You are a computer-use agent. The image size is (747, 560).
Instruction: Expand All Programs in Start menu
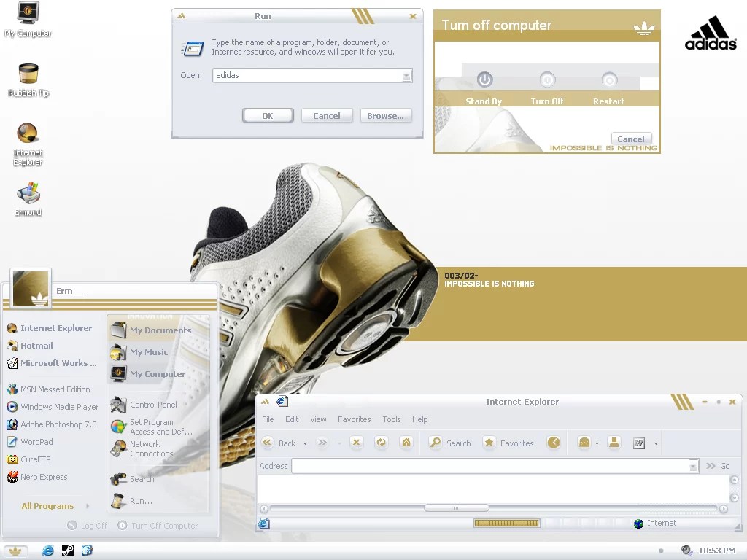(55, 506)
